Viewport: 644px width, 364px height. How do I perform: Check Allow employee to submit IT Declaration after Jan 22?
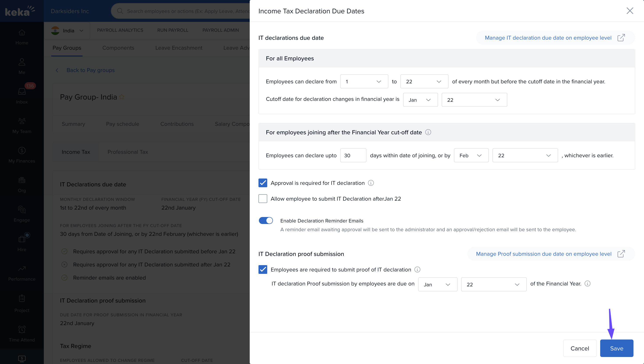pyautogui.click(x=263, y=199)
